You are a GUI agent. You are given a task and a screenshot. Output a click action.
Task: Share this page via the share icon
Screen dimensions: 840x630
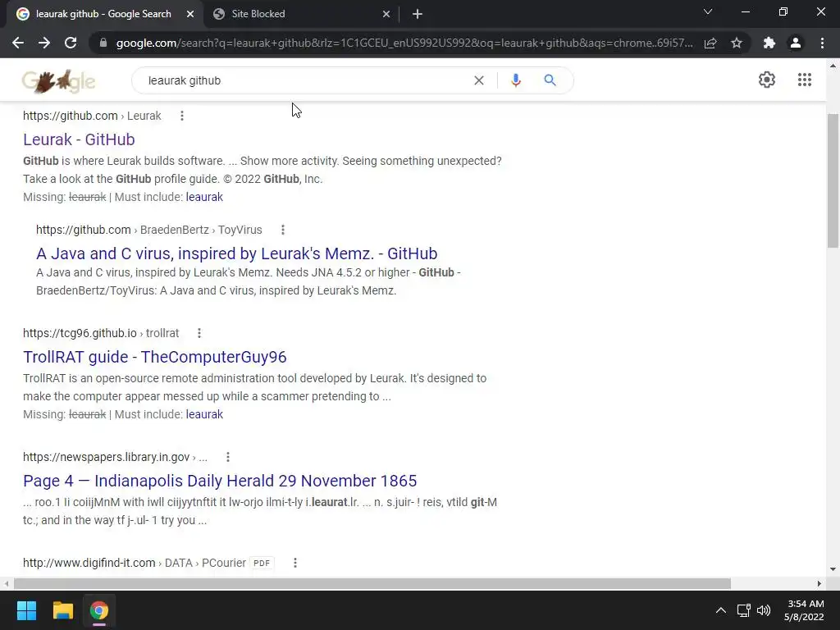coord(710,43)
